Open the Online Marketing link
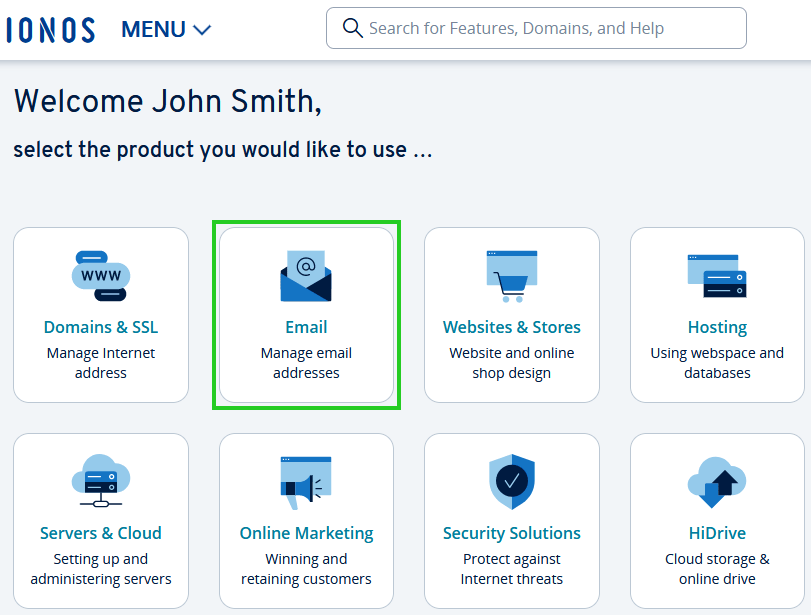 point(306,533)
